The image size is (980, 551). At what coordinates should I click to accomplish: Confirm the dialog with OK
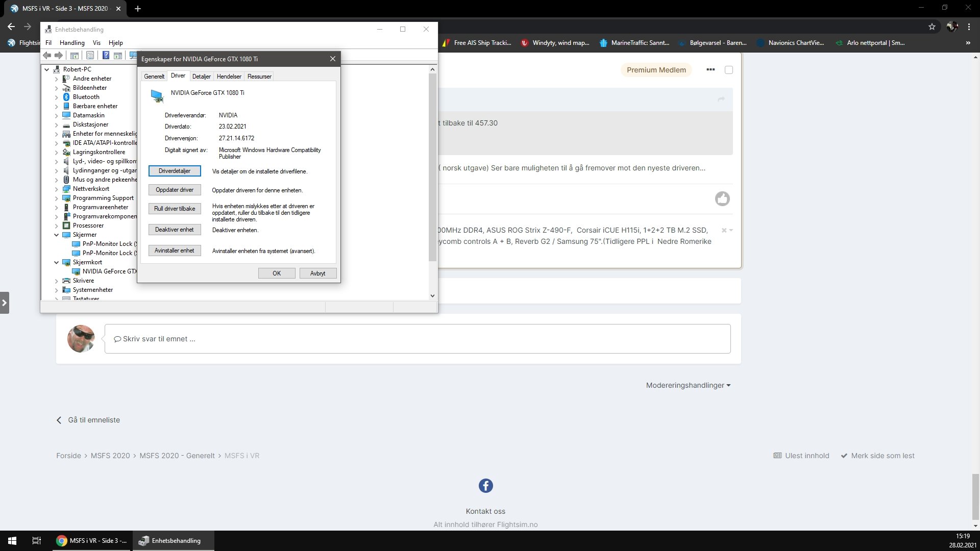277,273
